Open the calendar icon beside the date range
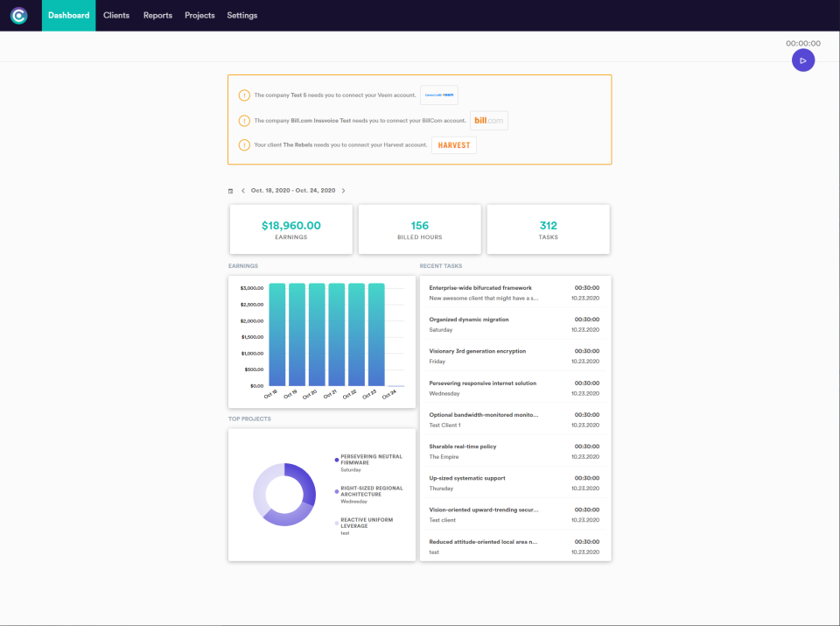The height and width of the screenshot is (626, 840). (230, 190)
